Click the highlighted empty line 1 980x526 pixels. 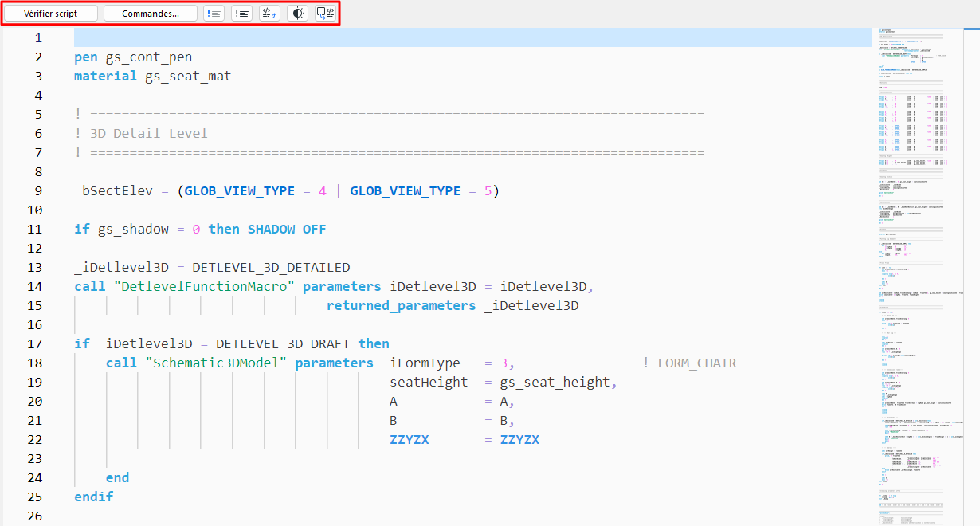[319, 37]
